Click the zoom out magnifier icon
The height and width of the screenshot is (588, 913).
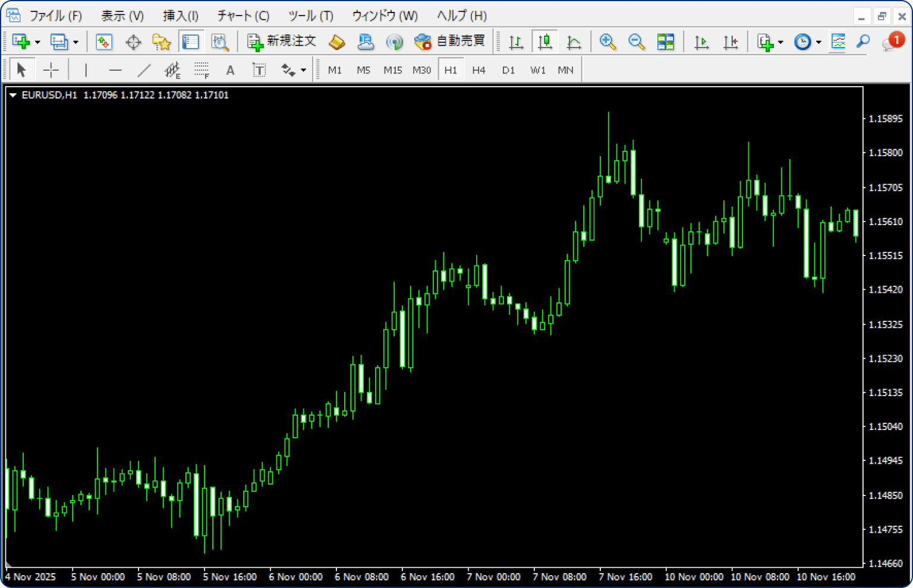click(x=637, y=42)
